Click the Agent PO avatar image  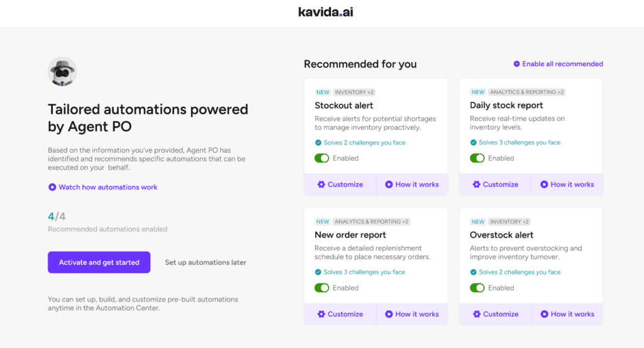(x=62, y=72)
